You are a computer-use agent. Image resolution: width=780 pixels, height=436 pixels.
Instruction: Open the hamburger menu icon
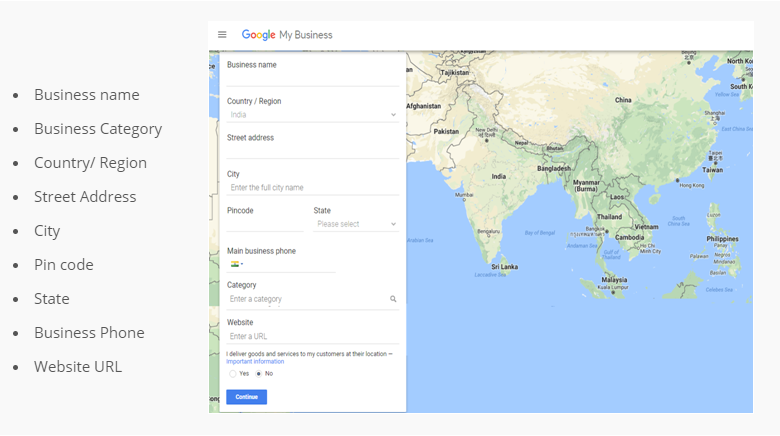[x=222, y=35]
